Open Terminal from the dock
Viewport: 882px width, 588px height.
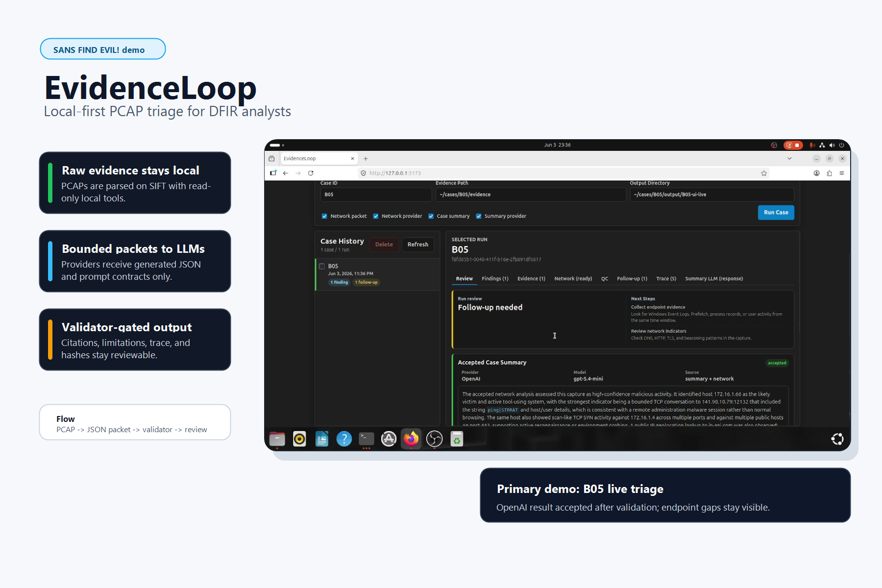[367, 439]
